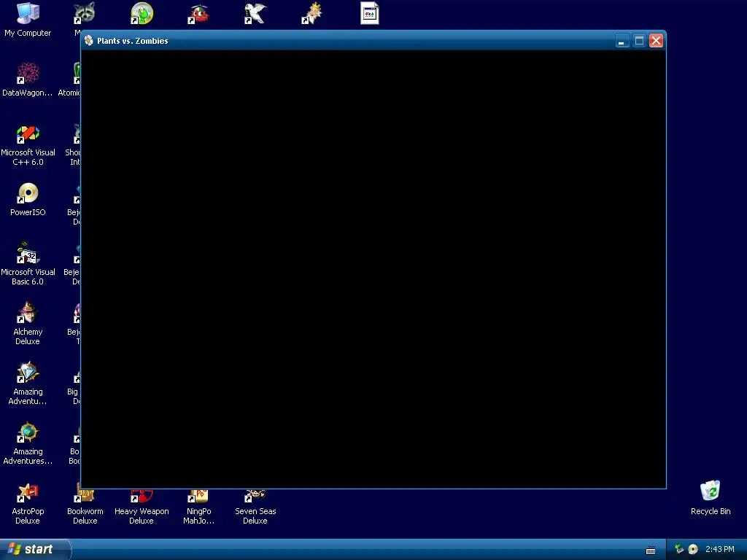Select the red propeller bird shortcut icon
This screenshot has height=560, width=747.
tap(198, 13)
